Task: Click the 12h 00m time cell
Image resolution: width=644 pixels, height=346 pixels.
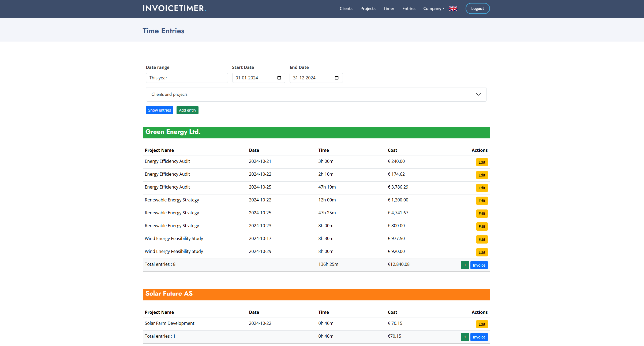Action: click(327, 200)
